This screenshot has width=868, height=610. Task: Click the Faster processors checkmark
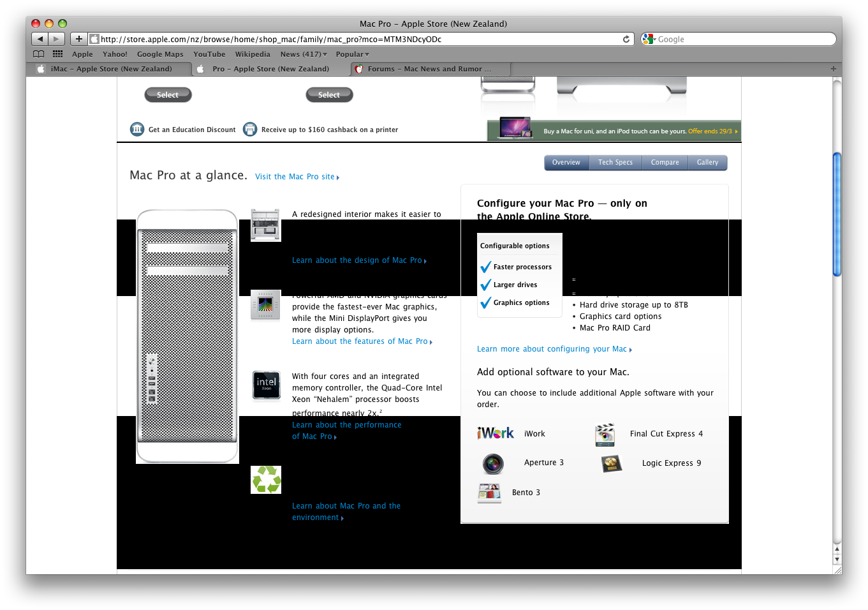tap(486, 267)
